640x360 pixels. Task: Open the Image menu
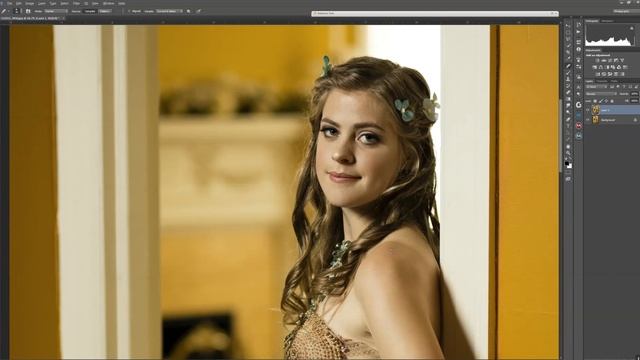[30, 3]
